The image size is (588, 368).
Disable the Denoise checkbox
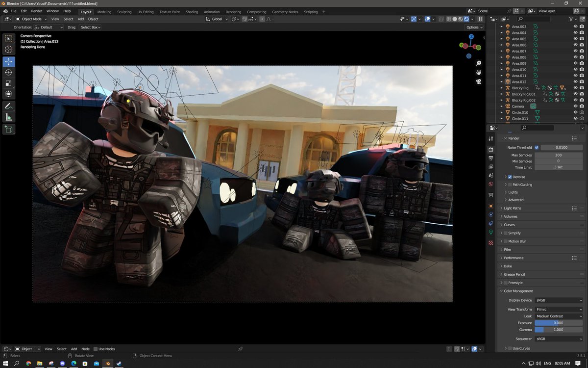510,177
